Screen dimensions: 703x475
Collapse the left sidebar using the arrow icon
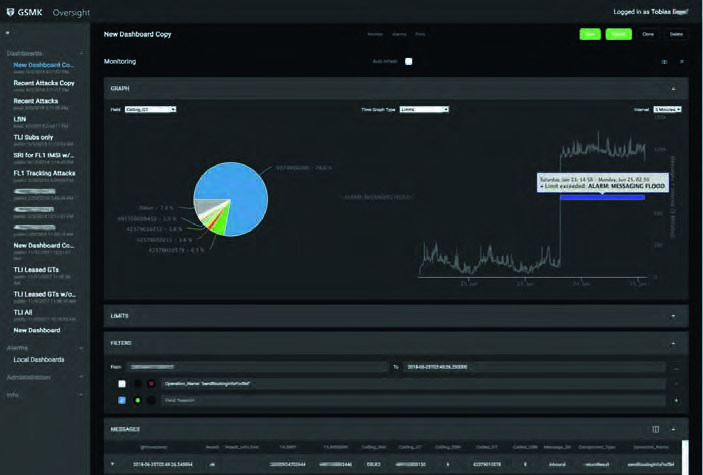tap(8, 33)
